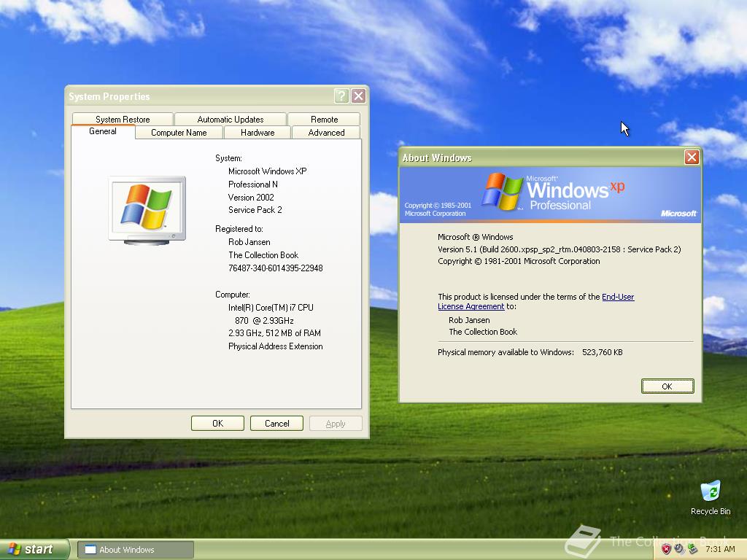Click the '523,760 KB' memory value

pos(602,352)
